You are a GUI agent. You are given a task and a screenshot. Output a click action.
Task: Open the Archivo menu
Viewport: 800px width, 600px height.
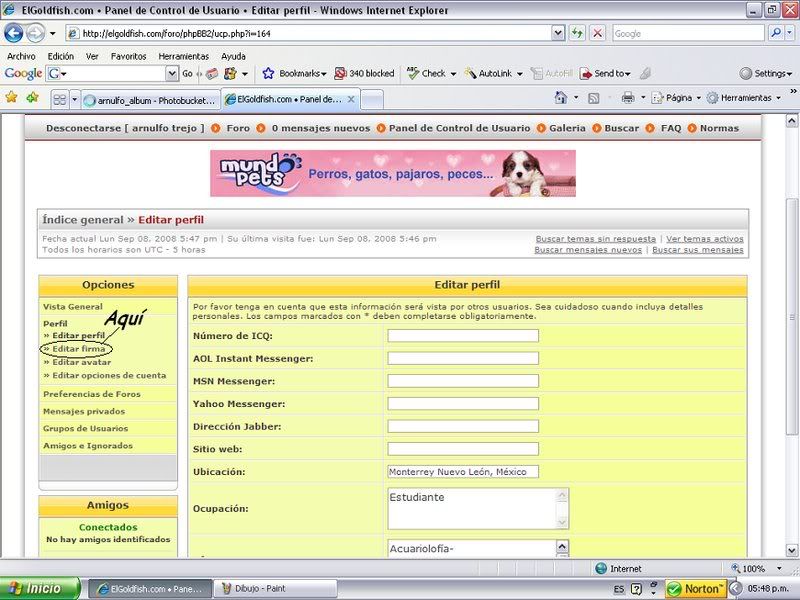[21, 56]
